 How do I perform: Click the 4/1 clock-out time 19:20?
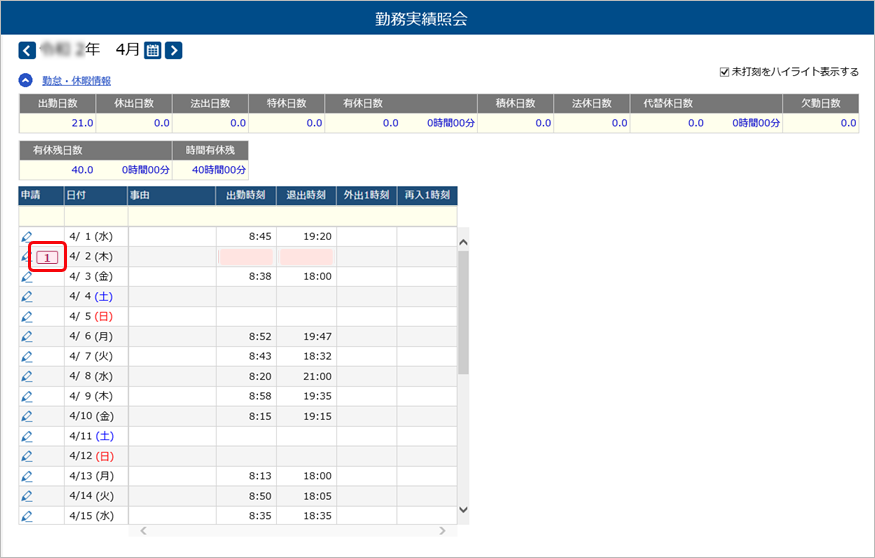[x=318, y=237]
